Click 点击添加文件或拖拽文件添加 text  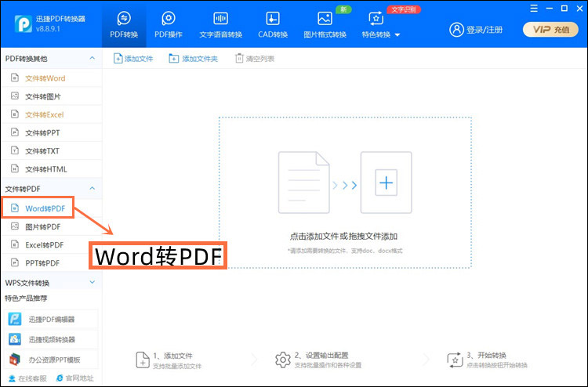[x=343, y=237]
